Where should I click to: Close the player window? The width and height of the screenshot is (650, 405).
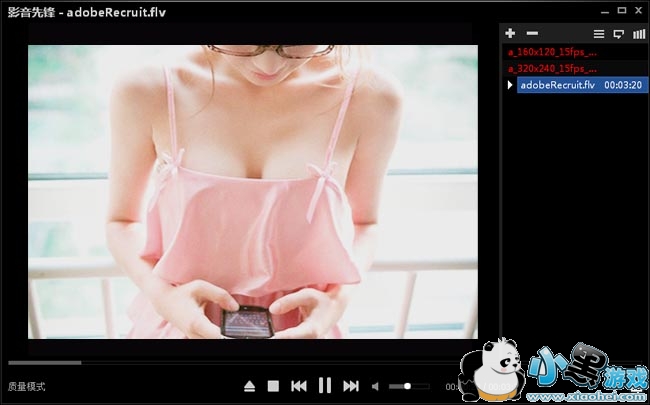pos(638,11)
